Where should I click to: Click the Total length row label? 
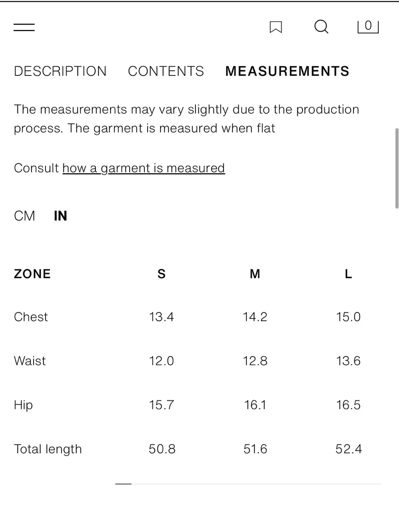pos(48,449)
